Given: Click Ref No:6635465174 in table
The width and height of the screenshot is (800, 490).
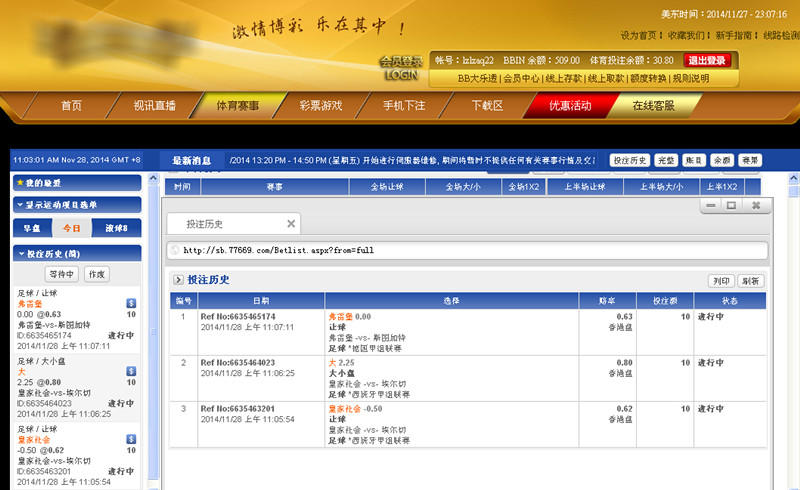Looking at the screenshot, I should (238, 316).
